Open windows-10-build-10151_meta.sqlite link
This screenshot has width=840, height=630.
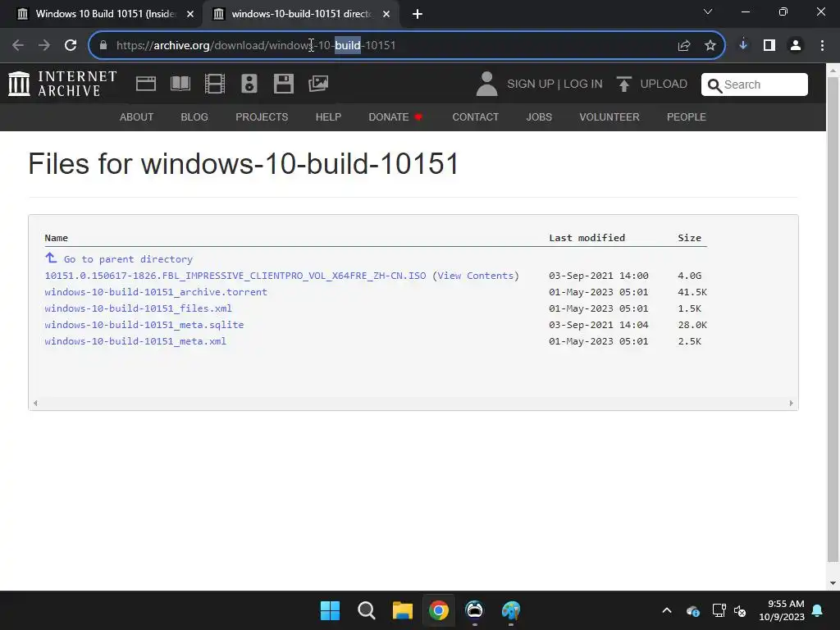(144, 325)
